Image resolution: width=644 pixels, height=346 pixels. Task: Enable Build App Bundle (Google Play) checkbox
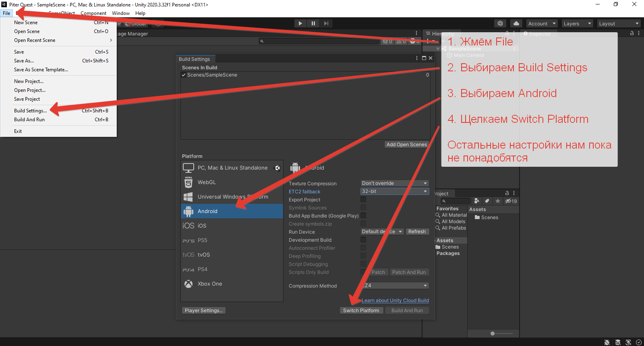click(363, 215)
